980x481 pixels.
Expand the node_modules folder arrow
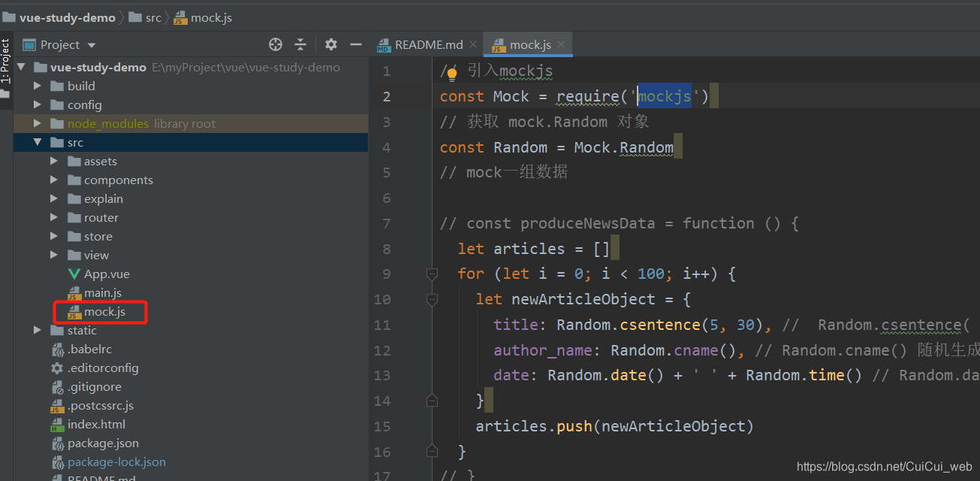(38, 124)
